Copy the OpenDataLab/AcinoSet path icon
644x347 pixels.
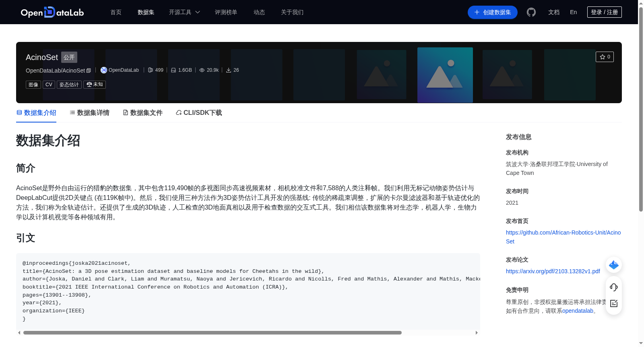[x=89, y=71]
